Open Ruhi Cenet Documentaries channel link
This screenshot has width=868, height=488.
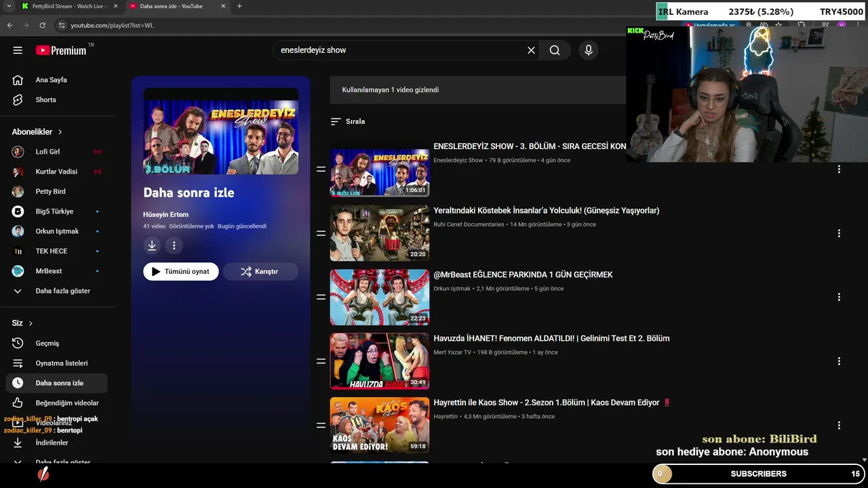coord(469,224)
